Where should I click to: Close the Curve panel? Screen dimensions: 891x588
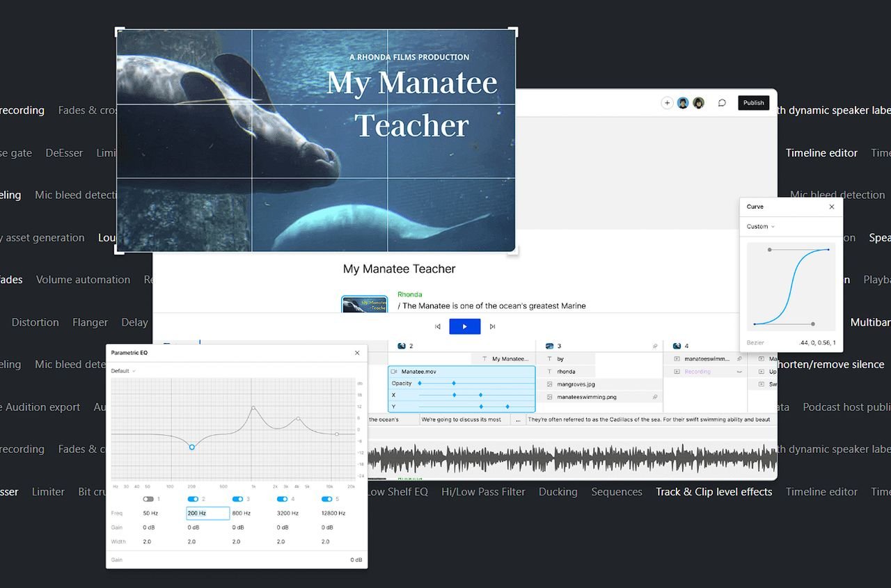[831, 207]
